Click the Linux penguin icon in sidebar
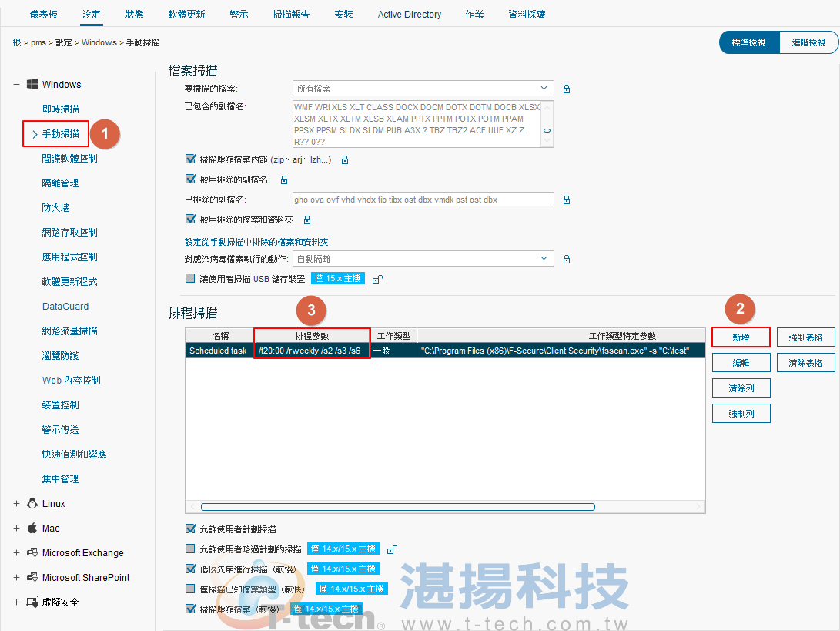 point(32,504)
